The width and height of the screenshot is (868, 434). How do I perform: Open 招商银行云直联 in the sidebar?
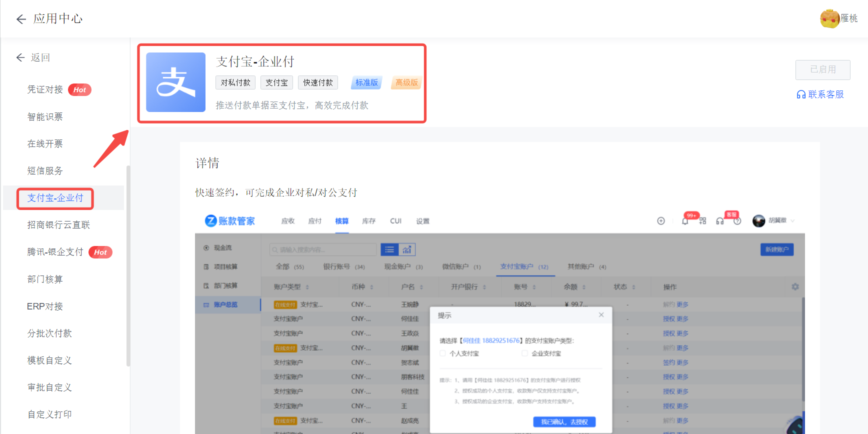point(58,225)
